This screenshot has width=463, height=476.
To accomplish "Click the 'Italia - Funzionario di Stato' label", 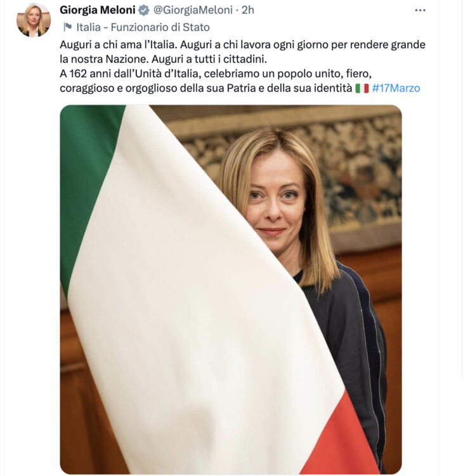I will pyautogui.click(x=143, y=27).
